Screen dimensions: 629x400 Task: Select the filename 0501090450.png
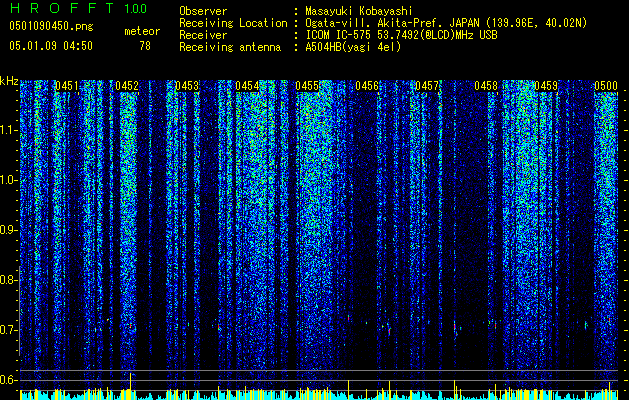tap(51, 26)
